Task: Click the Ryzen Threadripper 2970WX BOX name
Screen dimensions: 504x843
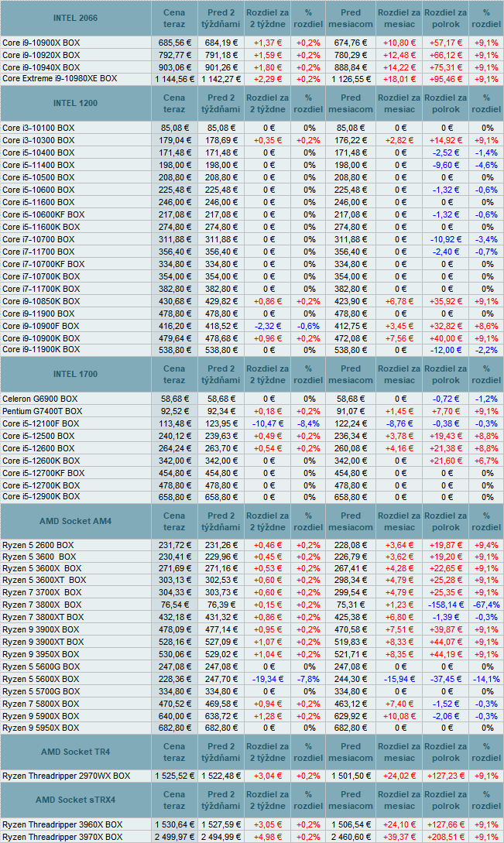Action: click(66, 776)
